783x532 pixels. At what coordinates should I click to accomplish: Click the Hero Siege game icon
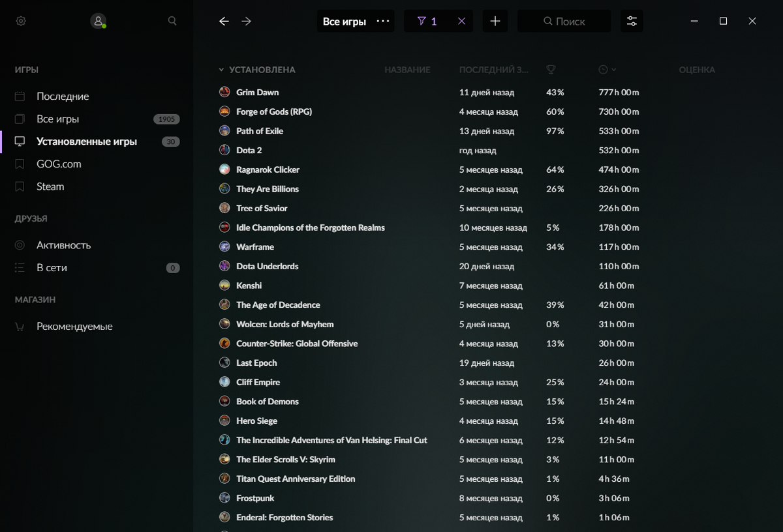(224, 421)
